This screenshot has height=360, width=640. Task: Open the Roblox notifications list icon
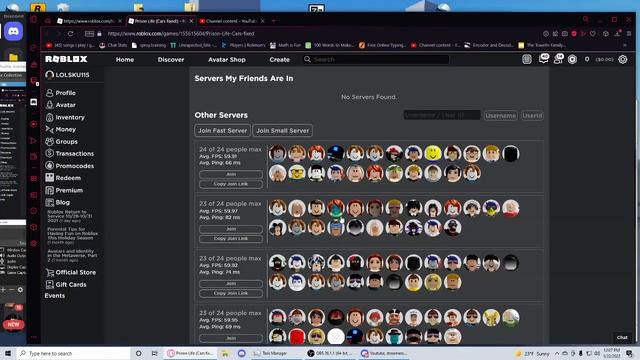(527, 59)
